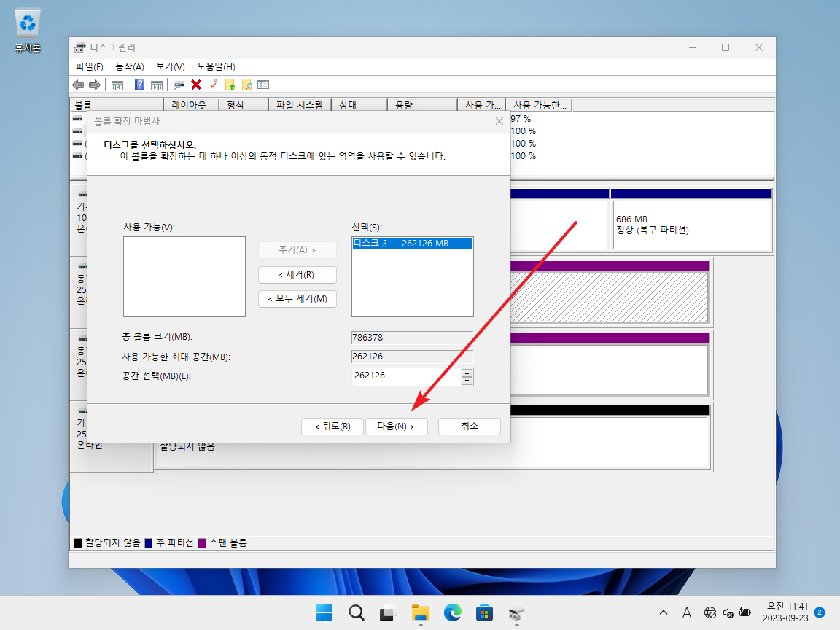The height and width of the screenshot is (630, 840).
Task: Open Task View in the taskbar
Action: point(388,612)
